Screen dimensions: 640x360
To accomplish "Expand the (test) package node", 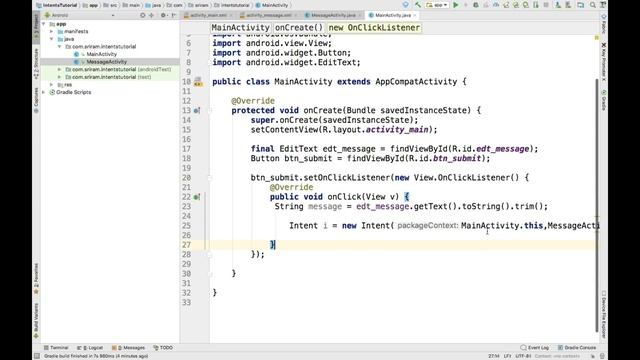I will click(60, 77).
